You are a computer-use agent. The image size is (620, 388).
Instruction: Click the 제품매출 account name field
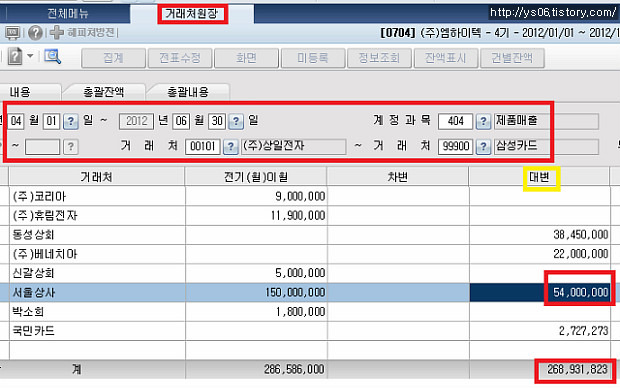point(546,121)
